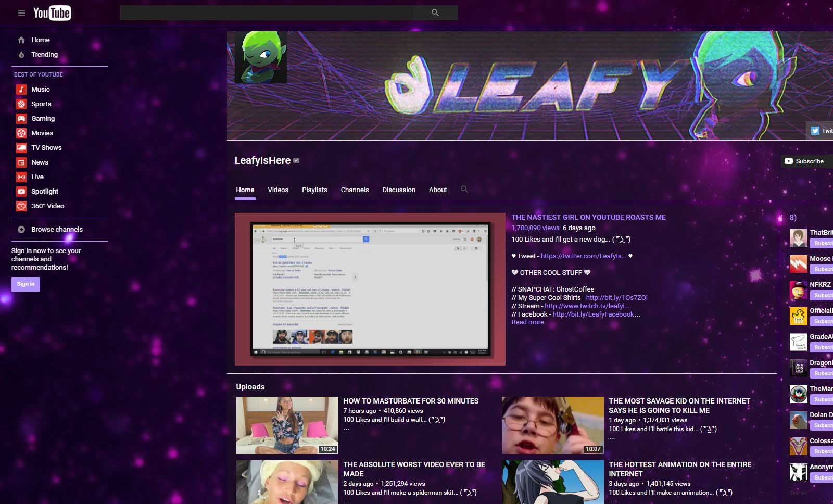Open 'The Absolute Worst Video Ever' title
This screenshot has height=504, width=833.
[414, 470]
